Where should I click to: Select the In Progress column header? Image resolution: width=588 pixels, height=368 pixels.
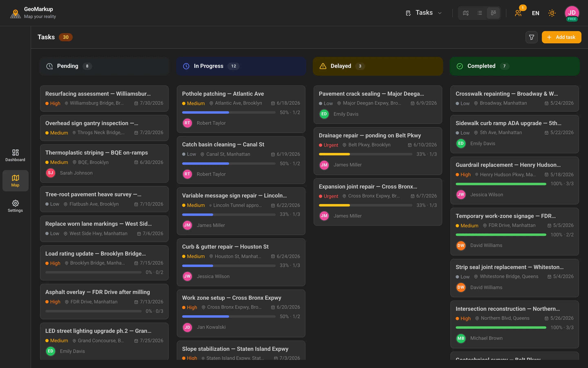click(x=241, y=66)
